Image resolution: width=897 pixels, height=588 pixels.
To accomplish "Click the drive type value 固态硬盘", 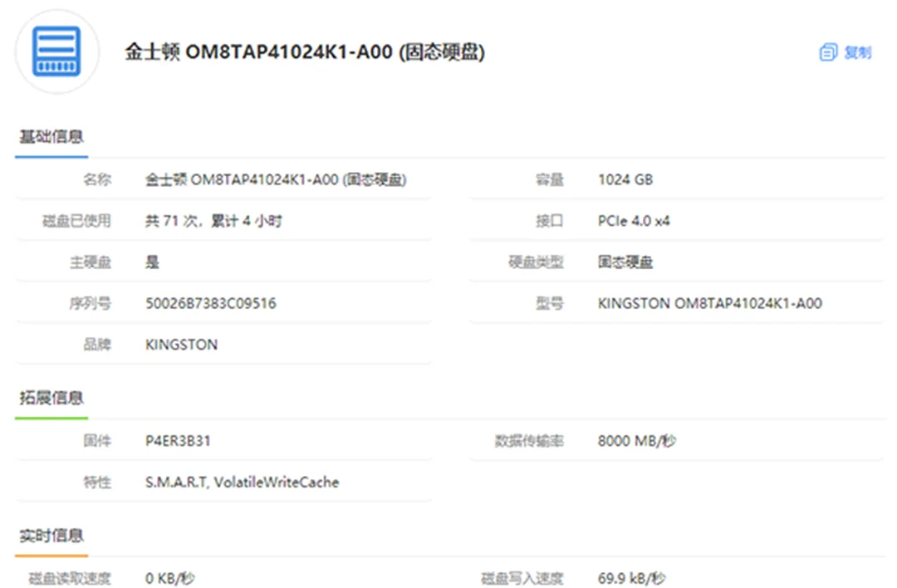I will click(625, 262).
